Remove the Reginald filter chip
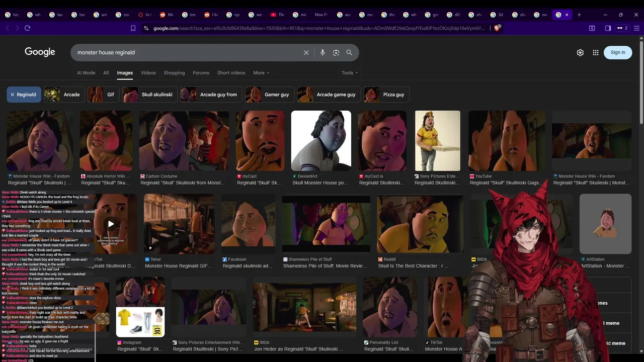This screenshot has height=362, width=644. [24, 95]
